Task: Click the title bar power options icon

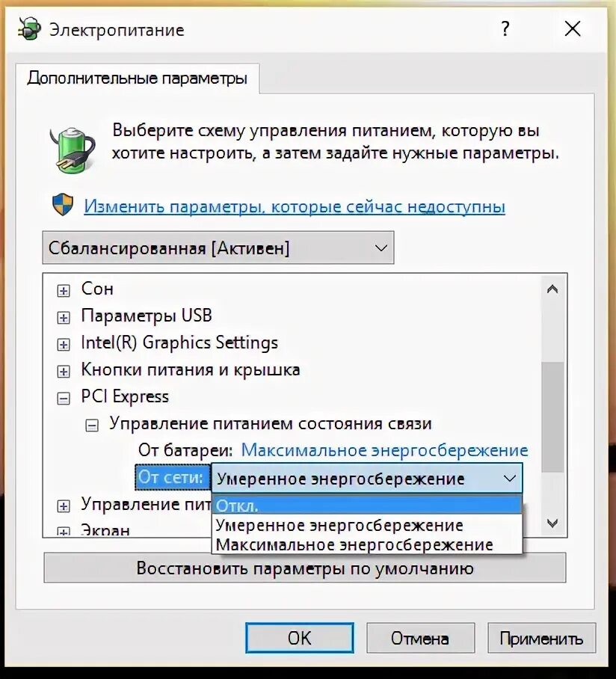Action: click(x=29, y=29)
